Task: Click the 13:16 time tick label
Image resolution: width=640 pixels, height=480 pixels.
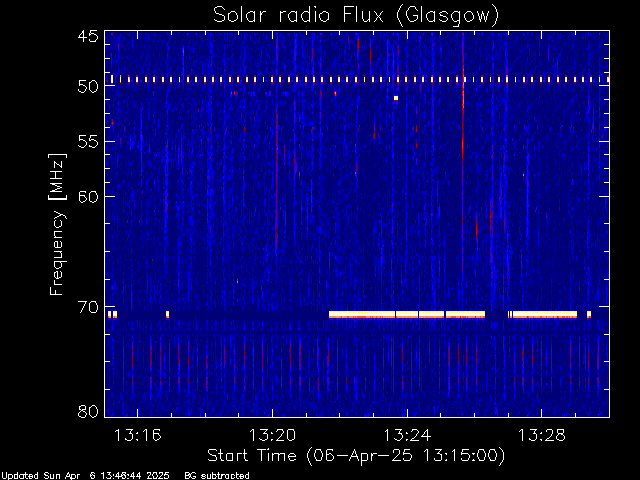Action: tap(138, 435)
